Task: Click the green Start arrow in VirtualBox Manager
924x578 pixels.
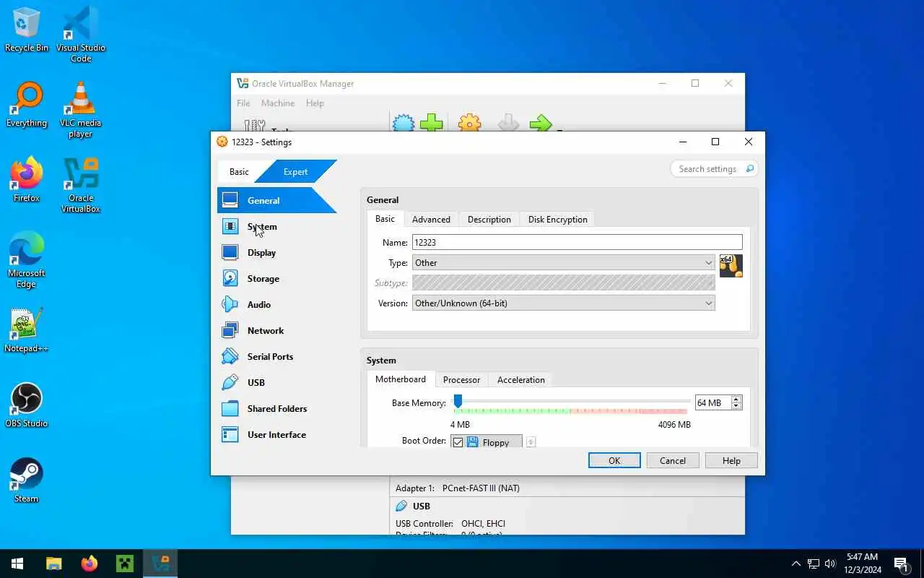Action: 540,123
